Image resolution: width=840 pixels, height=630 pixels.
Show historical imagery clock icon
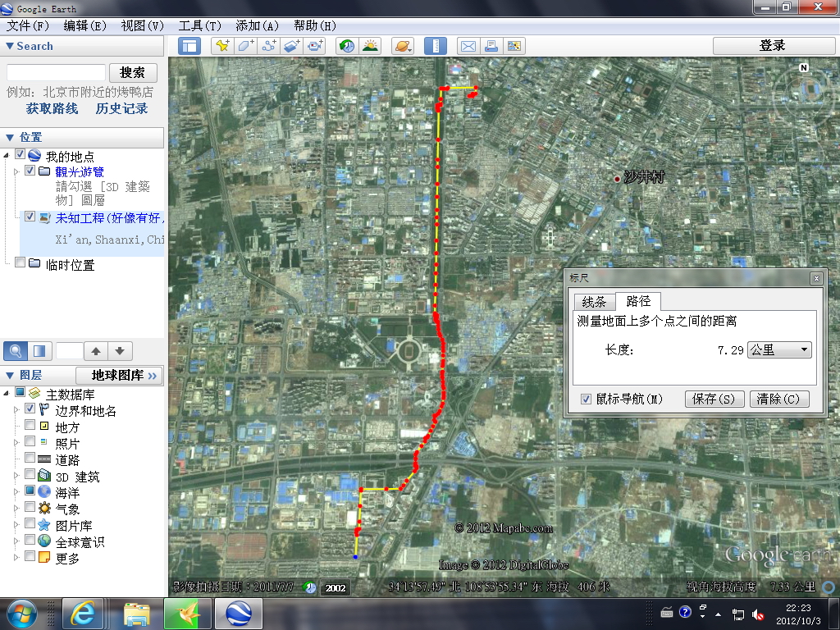[x=347, y=46]
